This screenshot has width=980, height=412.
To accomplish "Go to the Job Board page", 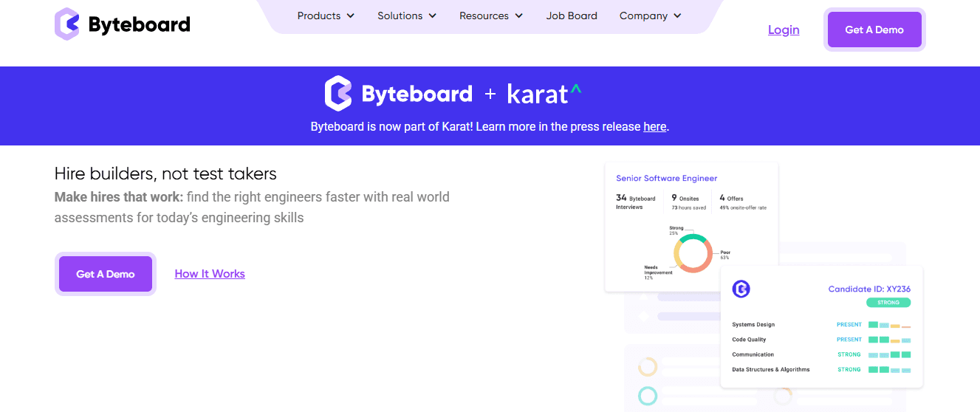I will point(572,16).
